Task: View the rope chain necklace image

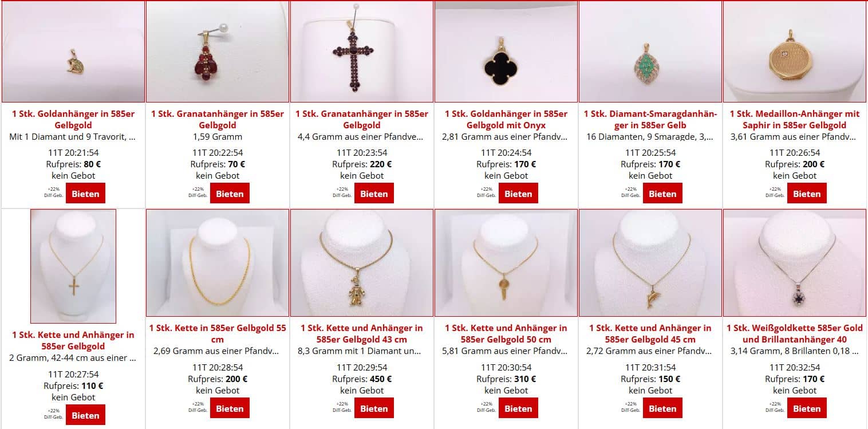Action: pos(218,263)
